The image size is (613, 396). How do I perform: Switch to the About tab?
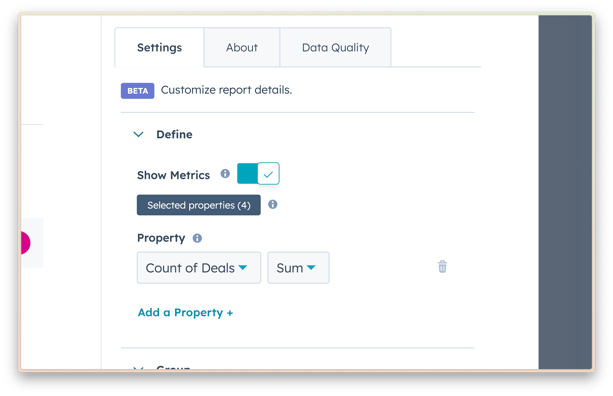tap(242, 47)
